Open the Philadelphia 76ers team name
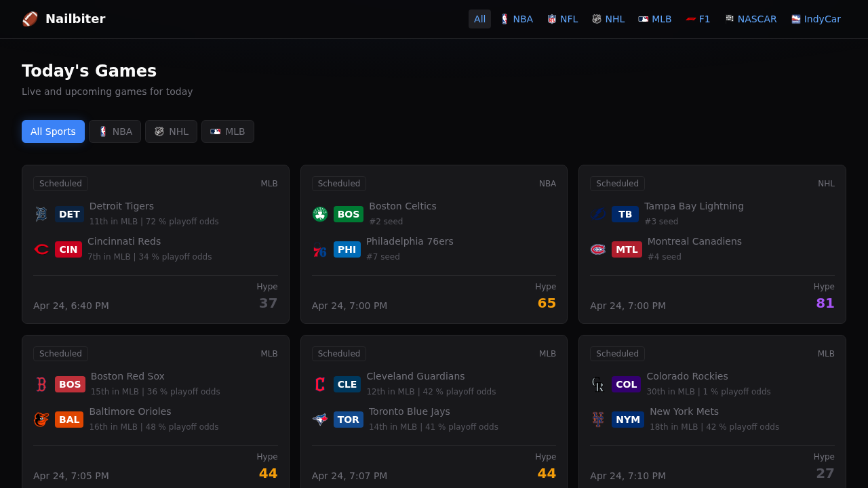Viewport: 868px width, 488px height. [x=410, y=241]
